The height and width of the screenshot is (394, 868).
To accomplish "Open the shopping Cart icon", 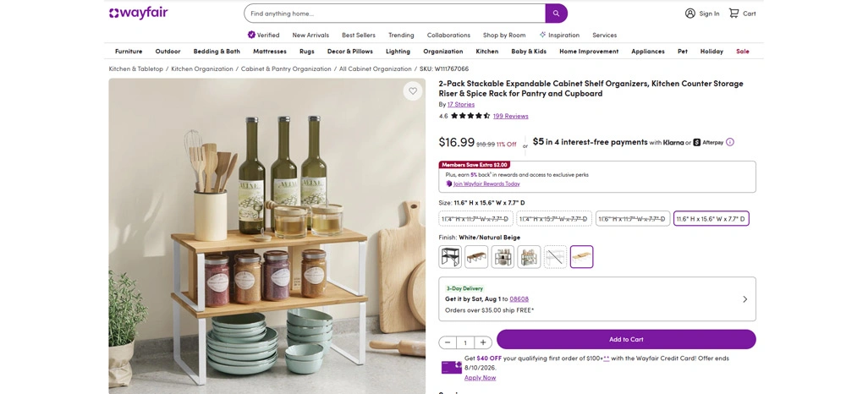I will point(733,14).
